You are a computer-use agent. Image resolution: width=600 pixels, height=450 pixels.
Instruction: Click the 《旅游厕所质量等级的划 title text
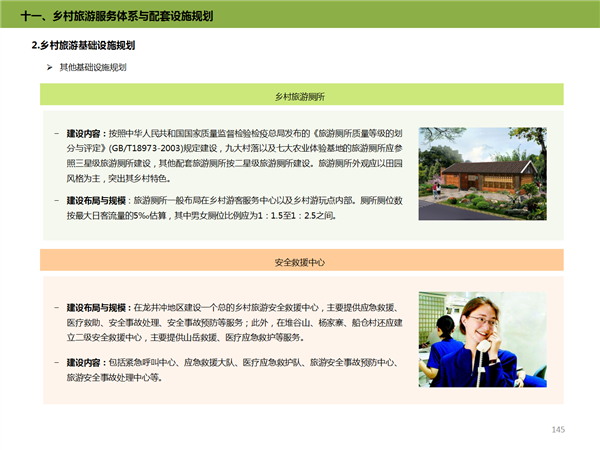tap(358, 132)
